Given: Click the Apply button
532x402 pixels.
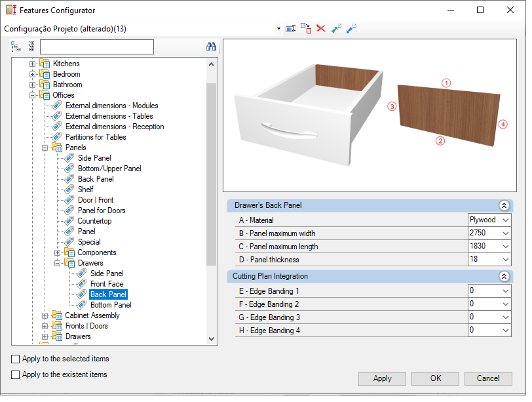Looking at the screenshot, I should pyautogui.click(x=382, y=378).
